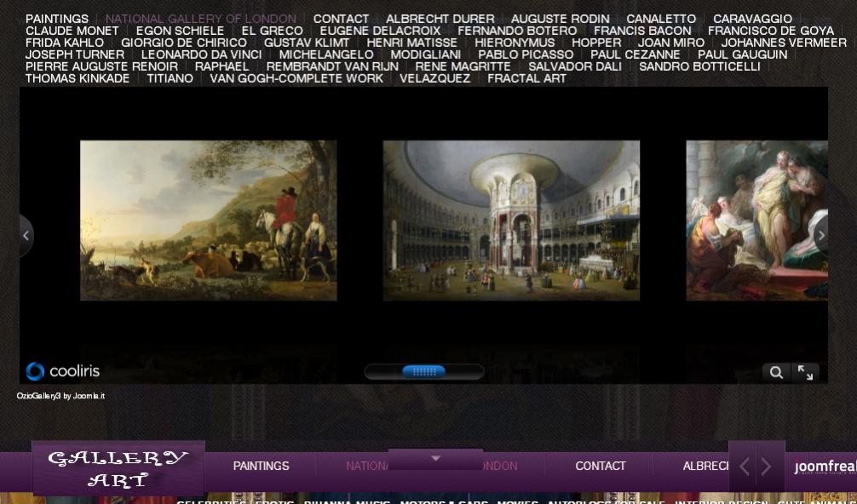The image size is (857, 504).
Task: Open Paul Cezanne gallery link
Action: [x=636, y=54]
